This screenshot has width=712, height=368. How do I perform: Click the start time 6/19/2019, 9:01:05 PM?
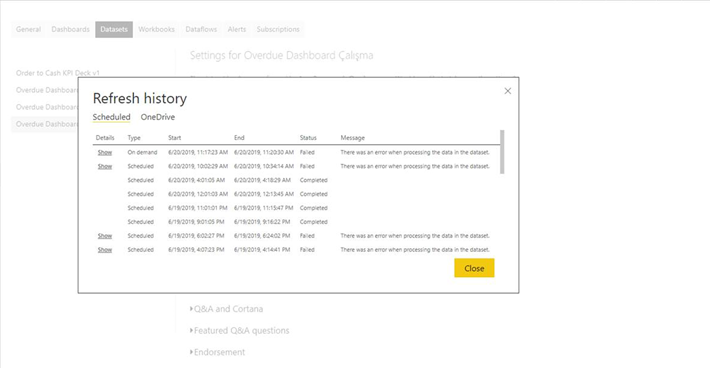(x=196, y=222)
